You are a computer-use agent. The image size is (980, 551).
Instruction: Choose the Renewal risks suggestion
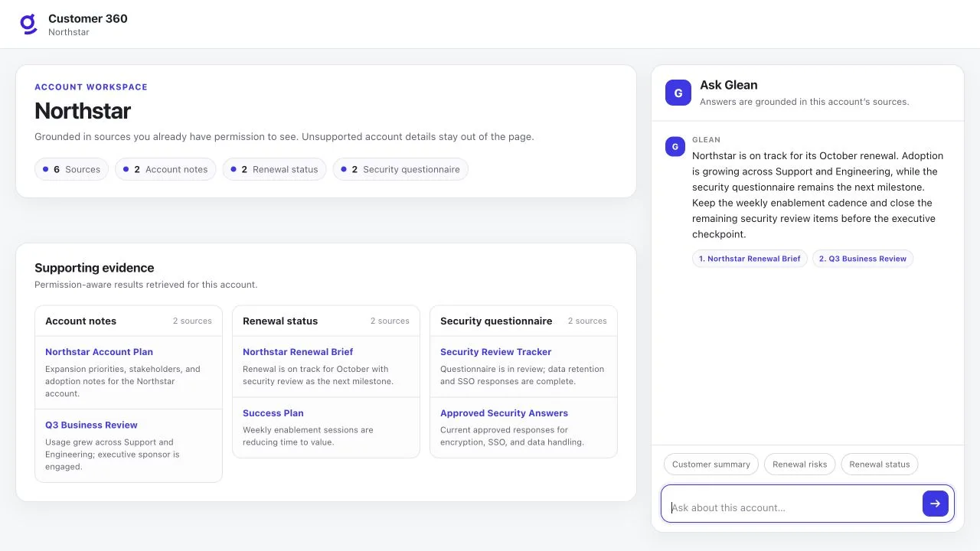click(800, 465)
